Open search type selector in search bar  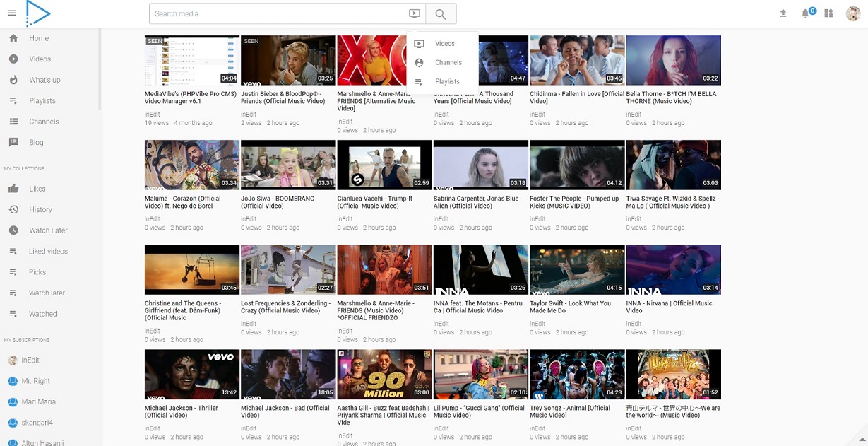click(x=414, y=13)
